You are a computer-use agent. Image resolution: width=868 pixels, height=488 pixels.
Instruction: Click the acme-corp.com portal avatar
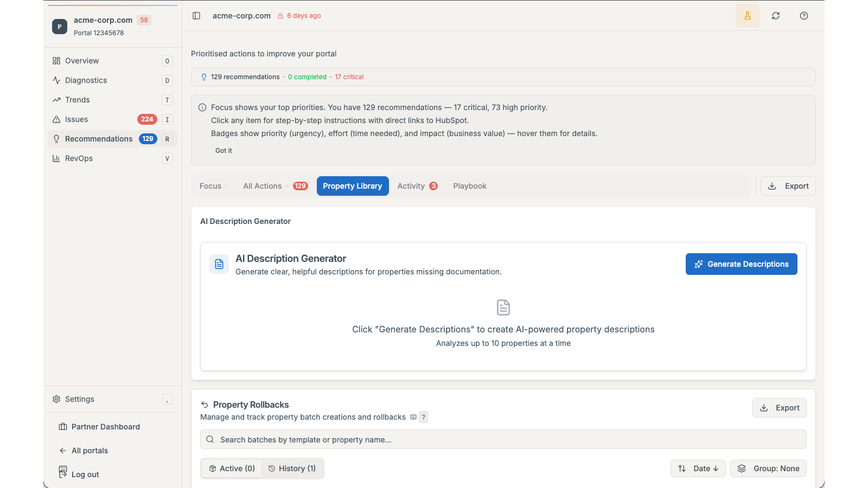[x=60, y=26]
